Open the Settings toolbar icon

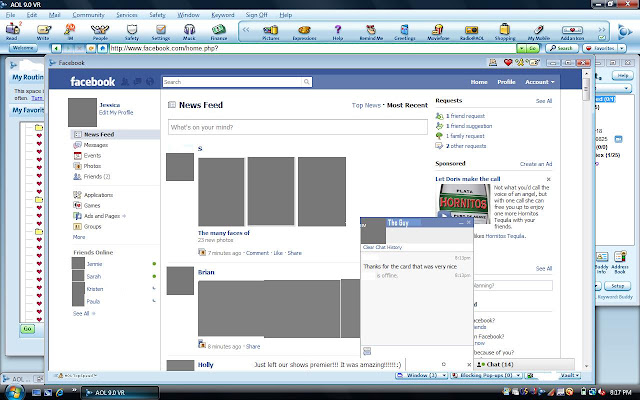160,31
